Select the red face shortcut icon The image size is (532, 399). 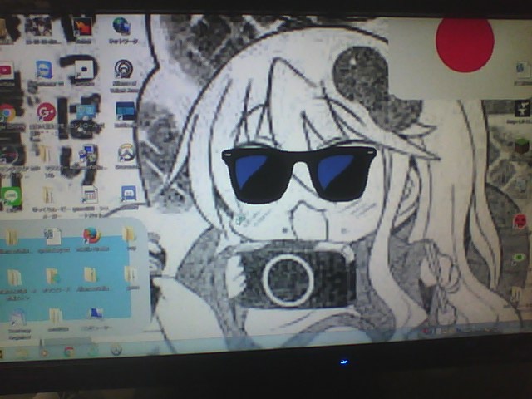(x=520, y=221)
